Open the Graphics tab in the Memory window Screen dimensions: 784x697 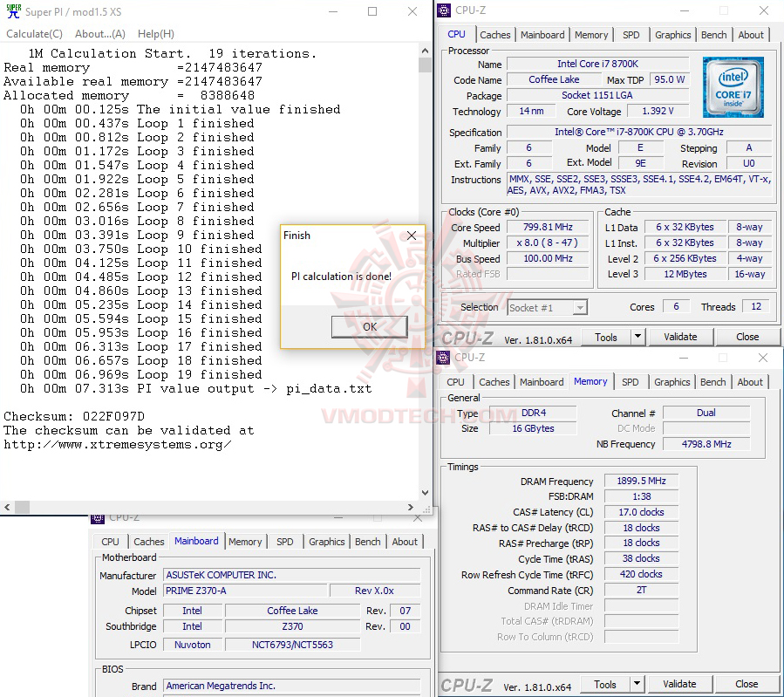672,381
